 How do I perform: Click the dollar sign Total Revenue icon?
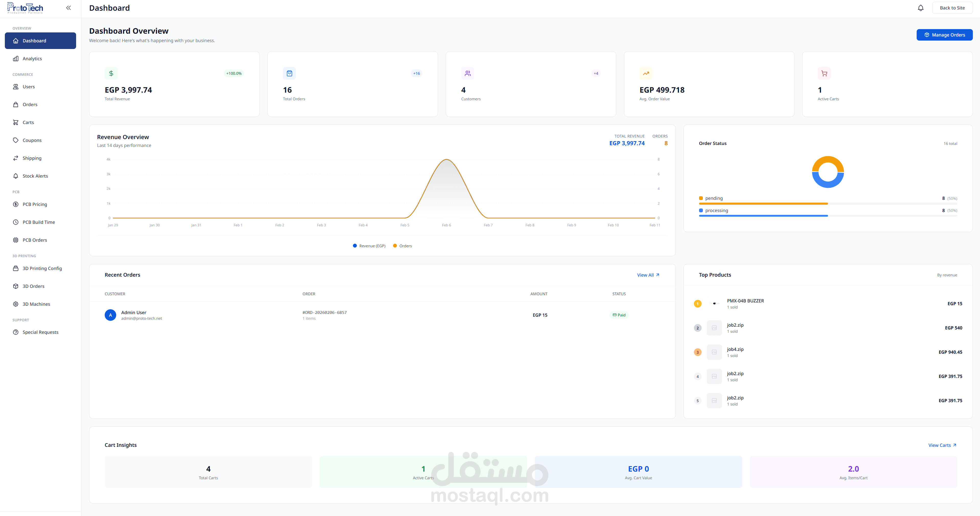click(111, 73)
